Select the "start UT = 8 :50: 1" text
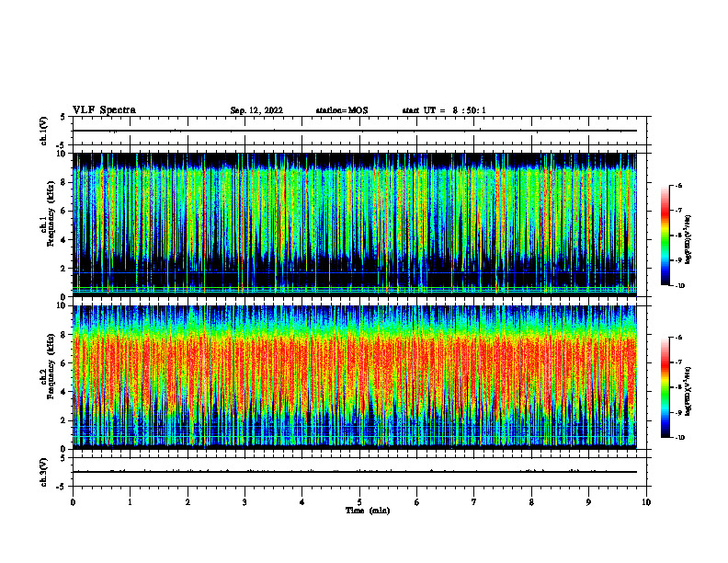This screenshot has height=563, width=728. click(x=444, y=110)
